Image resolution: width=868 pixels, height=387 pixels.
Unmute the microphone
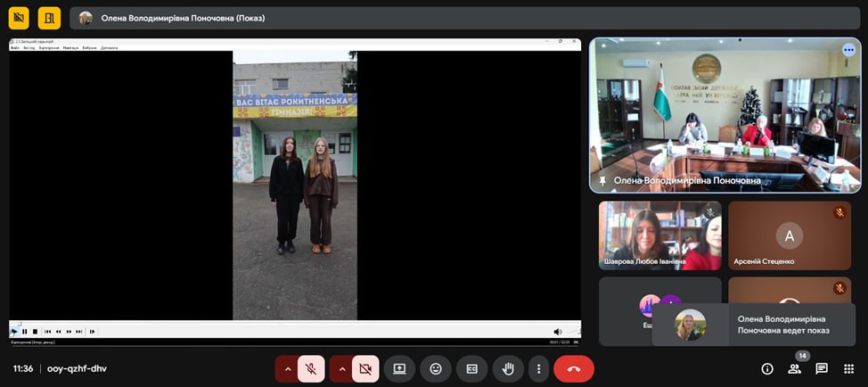[311, 368]
